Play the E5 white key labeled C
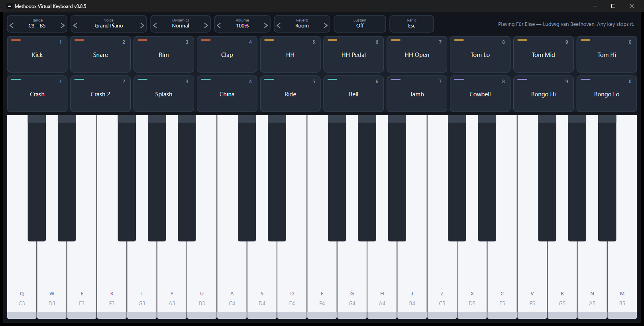The image size is (644, 326). click(x=502, y=279)
